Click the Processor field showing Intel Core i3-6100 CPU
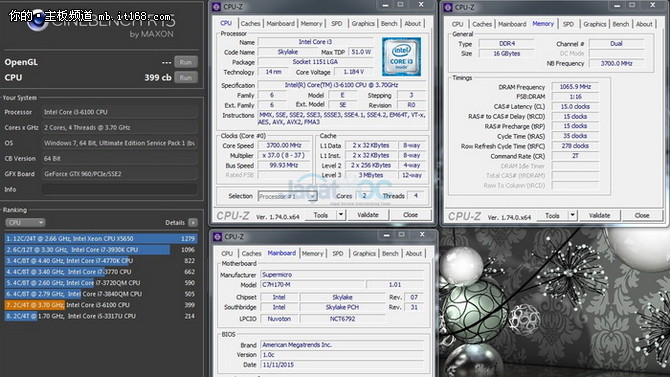The height and width of the screenshot is (377, 670). 120,112
